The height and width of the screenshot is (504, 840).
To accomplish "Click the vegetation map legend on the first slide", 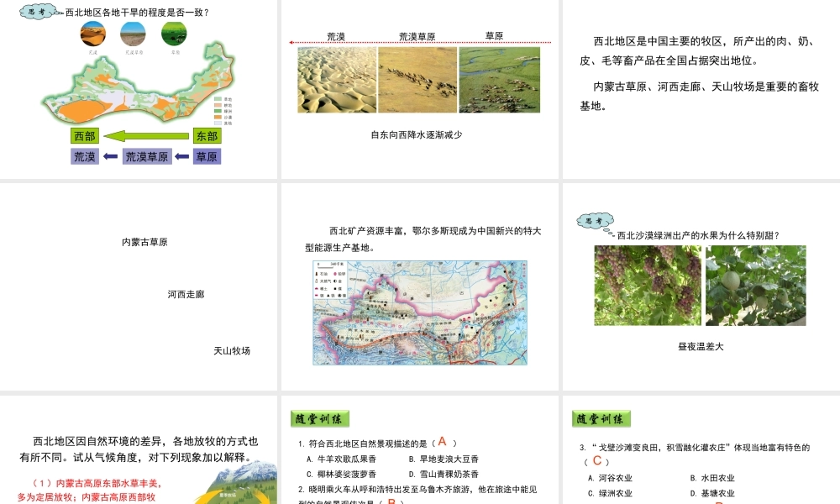I will (x=223, y=111).
